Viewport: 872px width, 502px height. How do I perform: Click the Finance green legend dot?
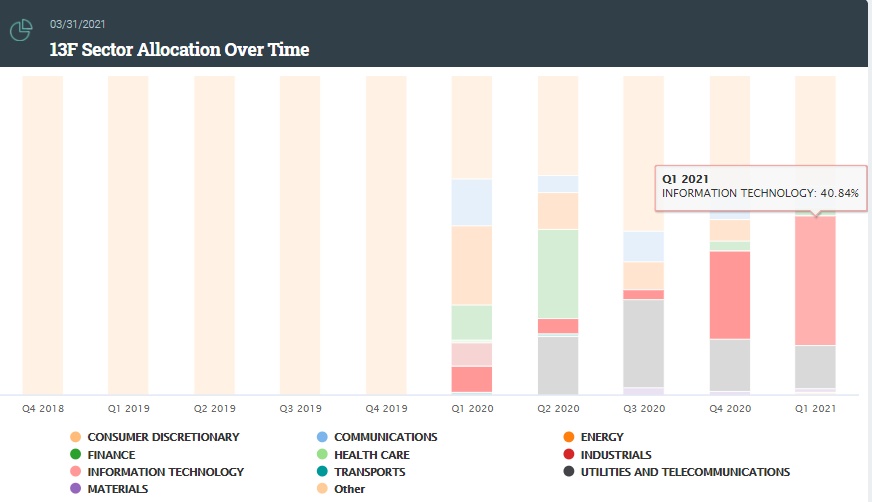coord(75,455)
